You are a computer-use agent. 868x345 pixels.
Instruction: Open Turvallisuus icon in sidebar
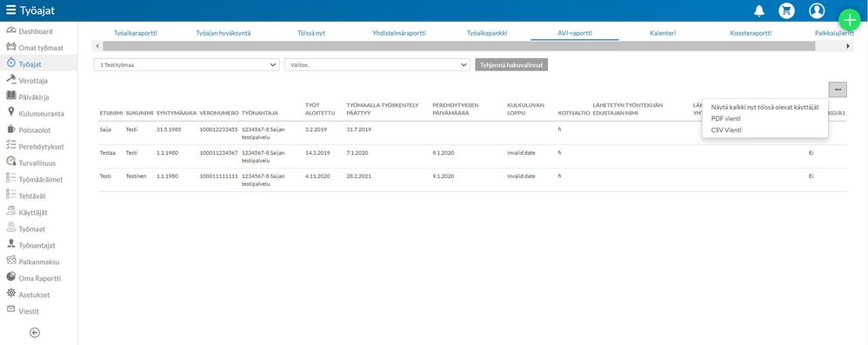click(x=11, y=162)
